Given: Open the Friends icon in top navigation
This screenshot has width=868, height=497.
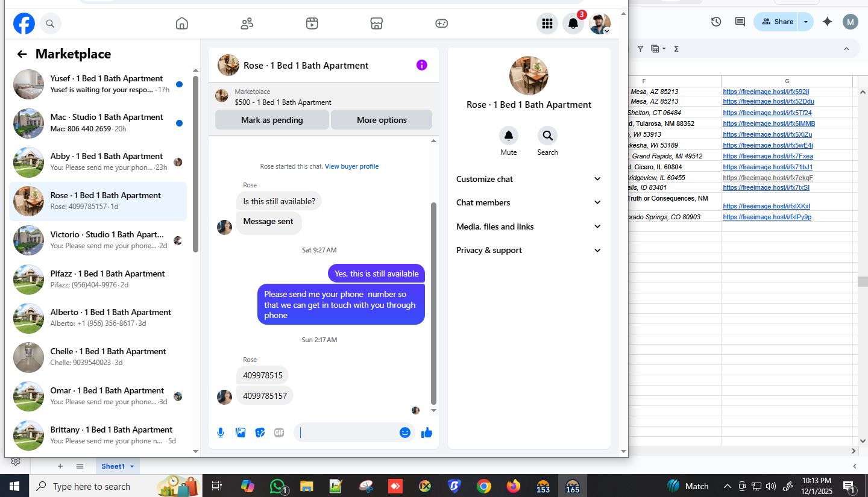Looking at the screenshot, I should pos(247,23).
